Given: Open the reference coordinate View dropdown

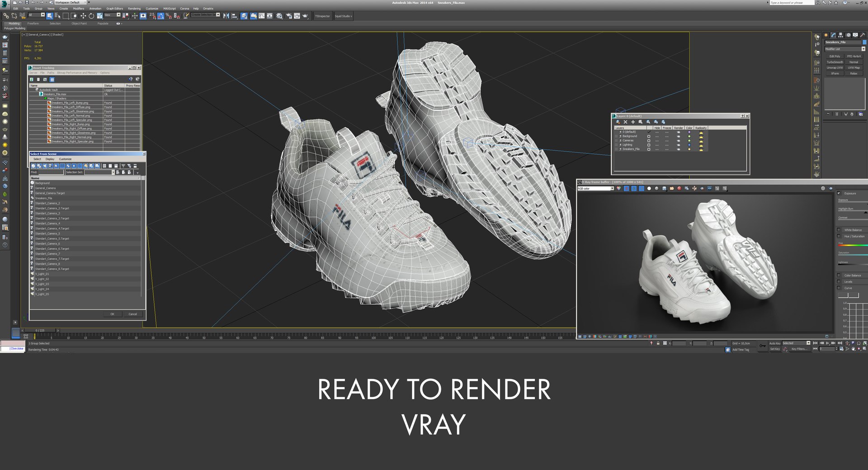Looking at the screenshot, I should tap(112, 15).
